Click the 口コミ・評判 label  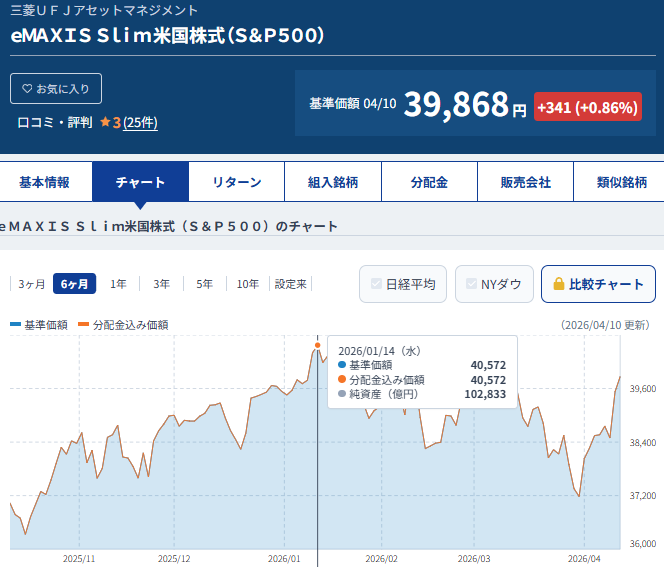55,122
